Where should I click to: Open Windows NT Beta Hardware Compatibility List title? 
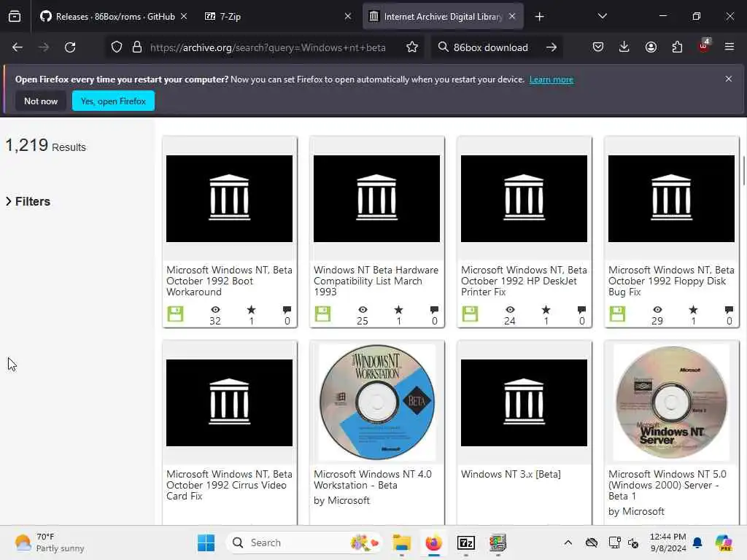point(376,281)
